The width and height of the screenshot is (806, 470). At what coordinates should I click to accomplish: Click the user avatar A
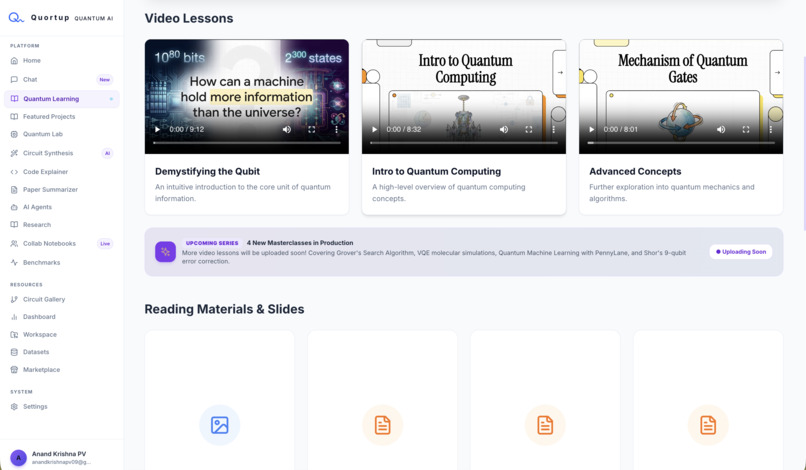pos(19,457)
